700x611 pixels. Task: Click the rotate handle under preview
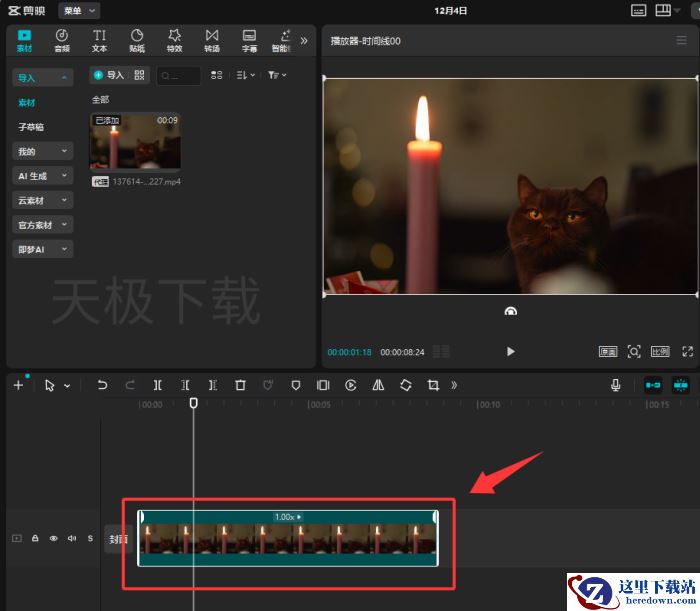tap(510, 311)
